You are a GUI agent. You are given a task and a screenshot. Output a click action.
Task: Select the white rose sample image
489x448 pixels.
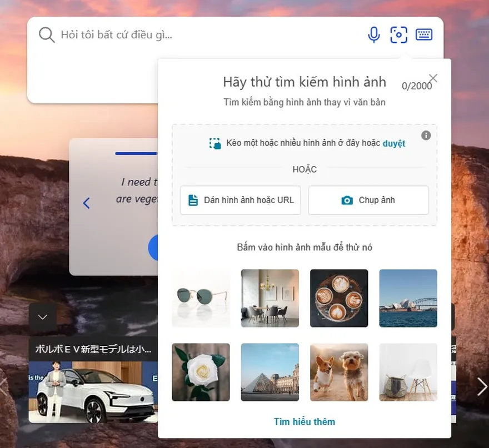point(201,372)
